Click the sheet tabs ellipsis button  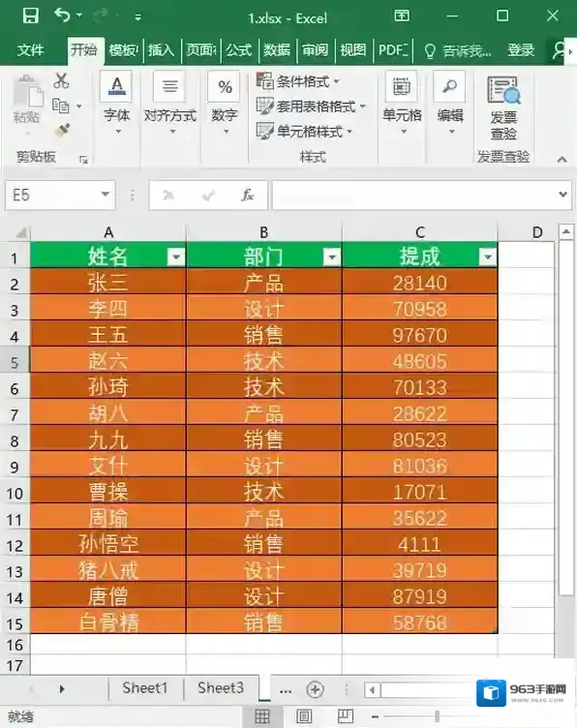(286, 691)
